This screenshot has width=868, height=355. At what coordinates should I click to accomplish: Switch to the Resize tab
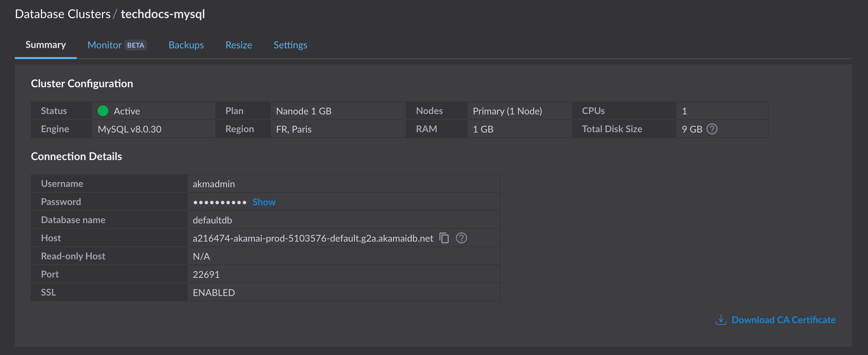coord(238,45)
